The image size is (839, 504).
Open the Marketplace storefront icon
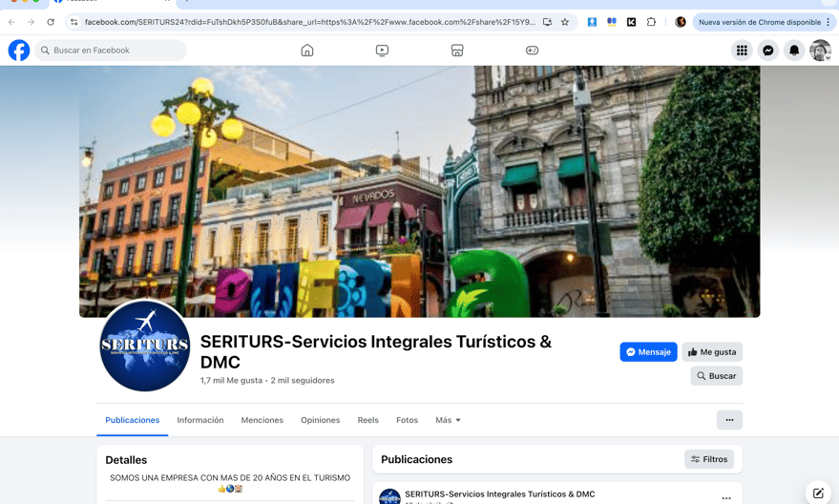coord(457,51)
